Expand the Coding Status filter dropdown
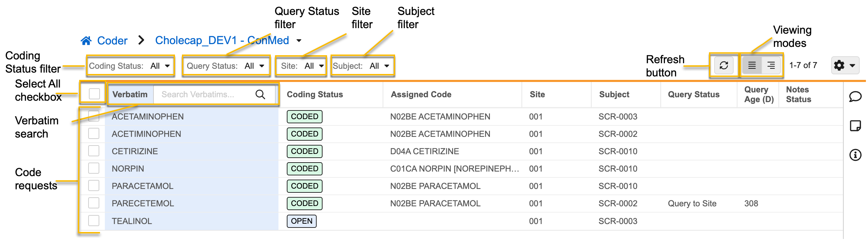Screen dimensions: 868x248 tap(130, 66)
